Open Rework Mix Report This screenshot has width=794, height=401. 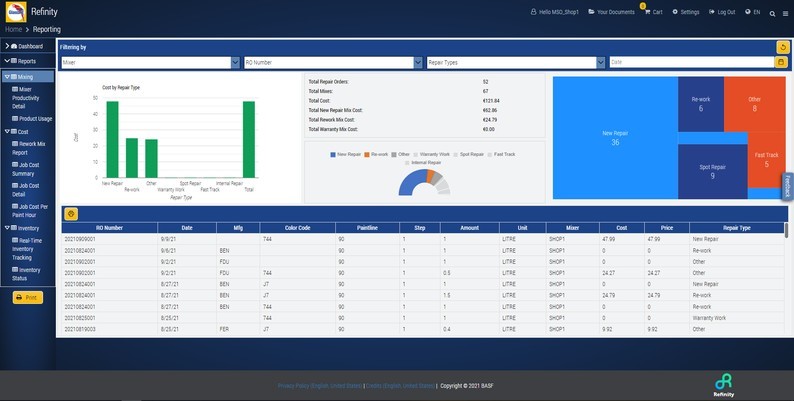pos(28,148)
